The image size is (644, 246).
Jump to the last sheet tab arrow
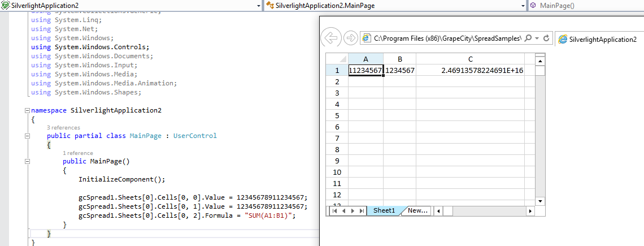point(362,210)
